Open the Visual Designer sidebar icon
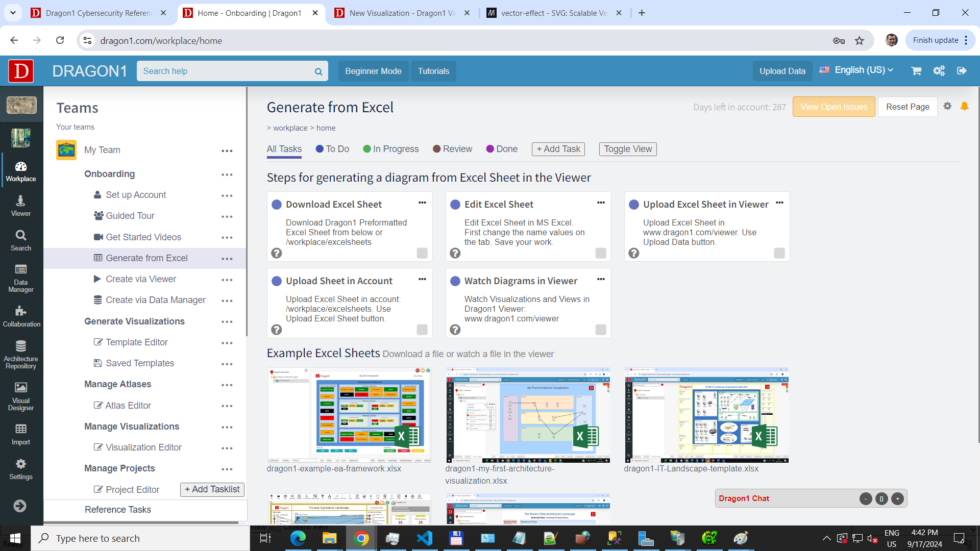980x551 pixels. tap(21, 396)
